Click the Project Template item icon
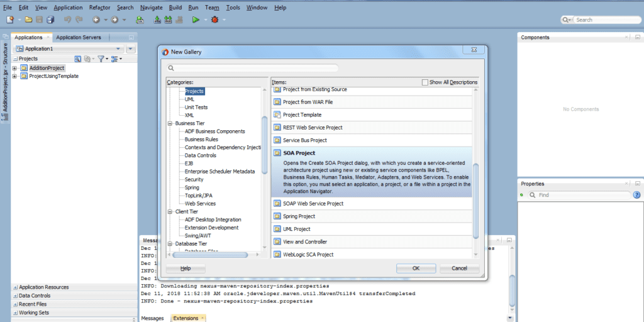The width and height of the screenshot is (644, 322). pos(277,115)
